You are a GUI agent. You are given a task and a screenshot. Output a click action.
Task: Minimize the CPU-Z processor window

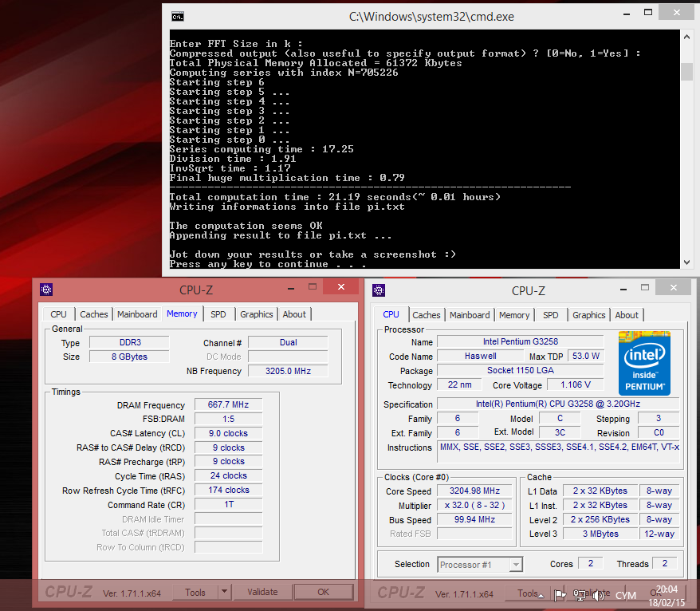(x=623, y=290)
